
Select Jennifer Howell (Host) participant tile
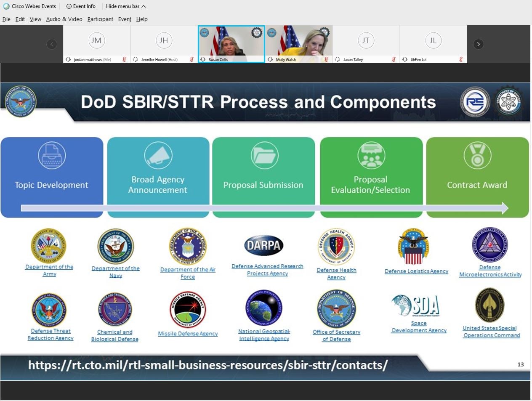[x=164, y=44]
